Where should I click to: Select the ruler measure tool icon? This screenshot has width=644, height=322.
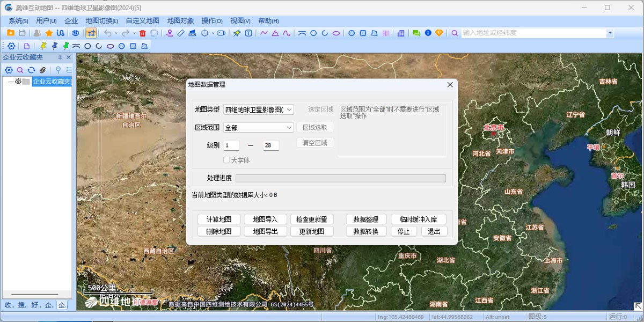tap(181, 33)
